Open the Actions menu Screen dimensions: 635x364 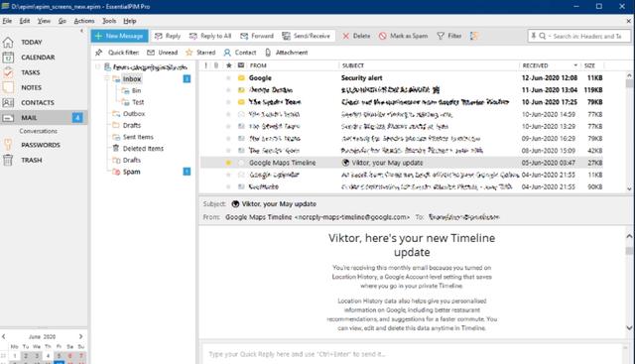84,21
